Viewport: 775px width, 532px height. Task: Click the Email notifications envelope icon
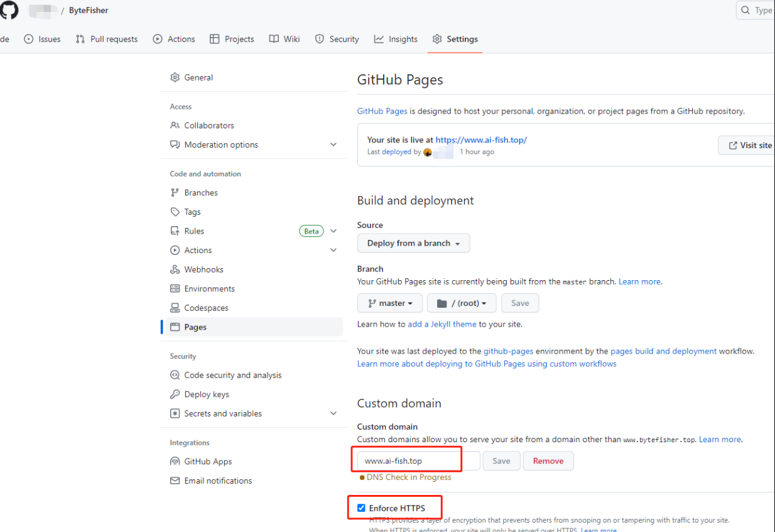[x=175, y=480]
